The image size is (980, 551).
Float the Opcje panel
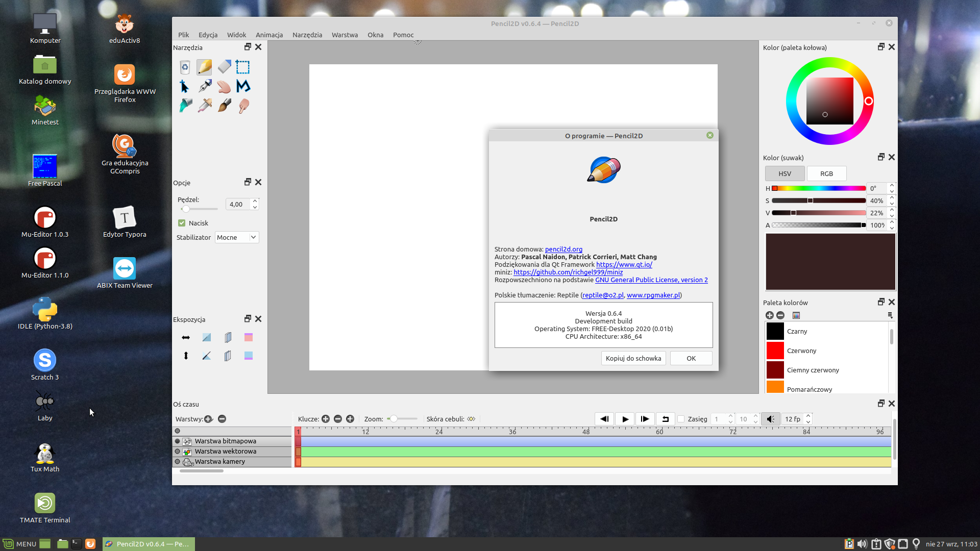pos(248,182)
